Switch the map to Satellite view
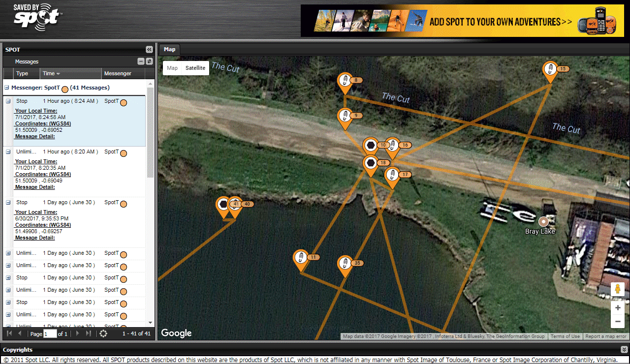 pos(195,68)
